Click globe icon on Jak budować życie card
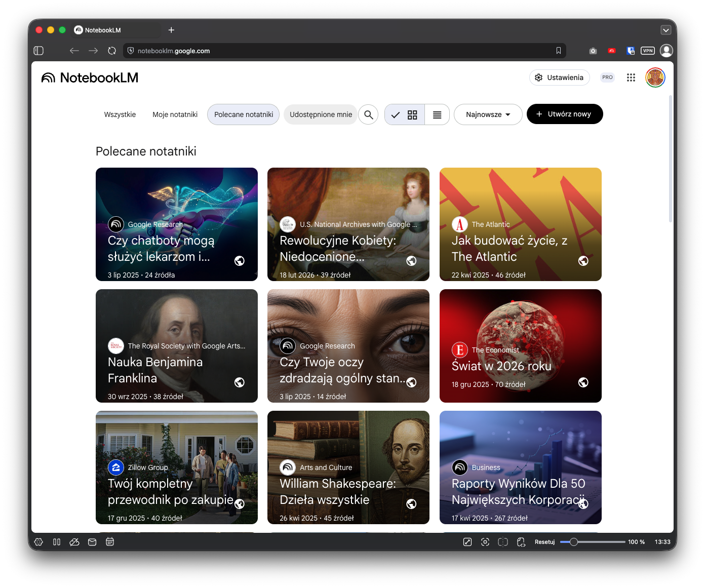Viewport: 705px width, 588px height. tap(583, 261)
